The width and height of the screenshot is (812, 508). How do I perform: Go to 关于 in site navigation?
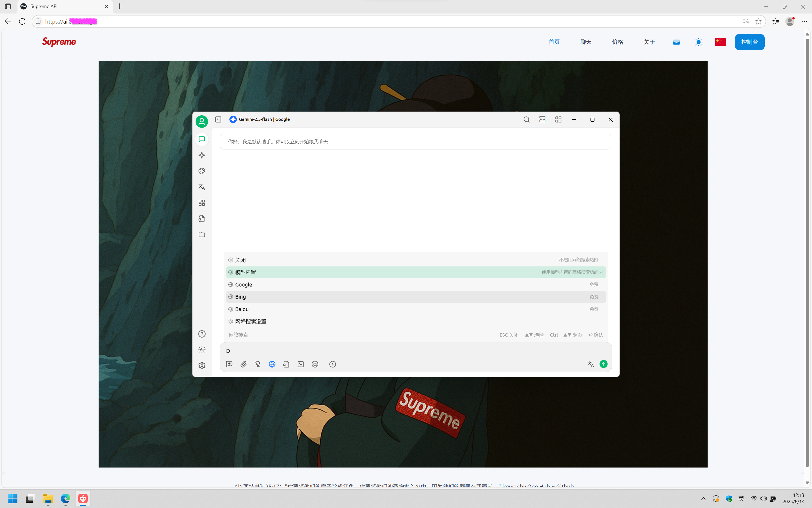pos(649,42)
